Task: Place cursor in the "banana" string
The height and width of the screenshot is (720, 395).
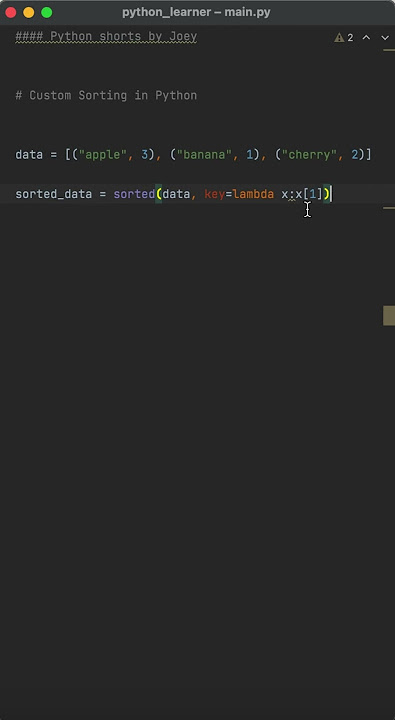Action: (204, 155)
